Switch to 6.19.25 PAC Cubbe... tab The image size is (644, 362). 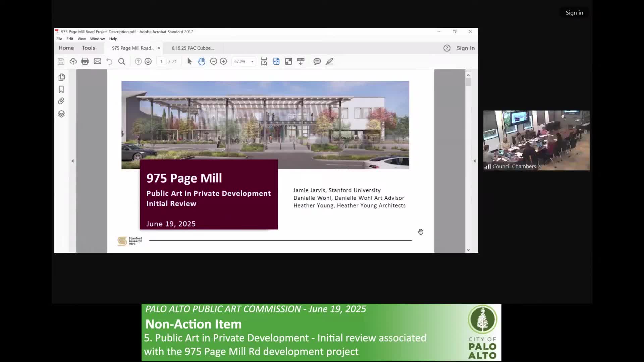click(193, 48)
